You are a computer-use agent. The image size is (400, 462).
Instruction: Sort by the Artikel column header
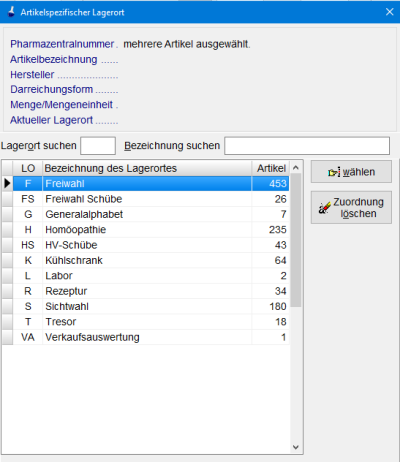pyautogui.click(x=271, y=168)
